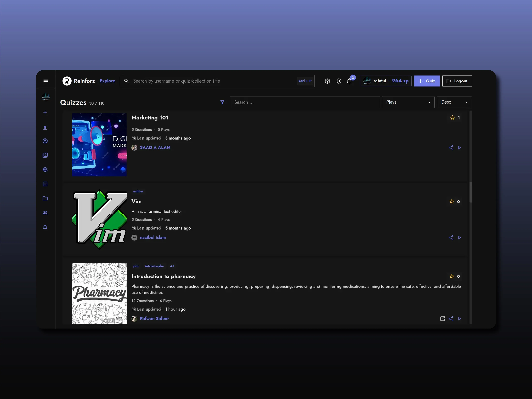This screenshot has width=532, height=399.
Task: Click the sidebar upload icon
Action: point(45,128)
